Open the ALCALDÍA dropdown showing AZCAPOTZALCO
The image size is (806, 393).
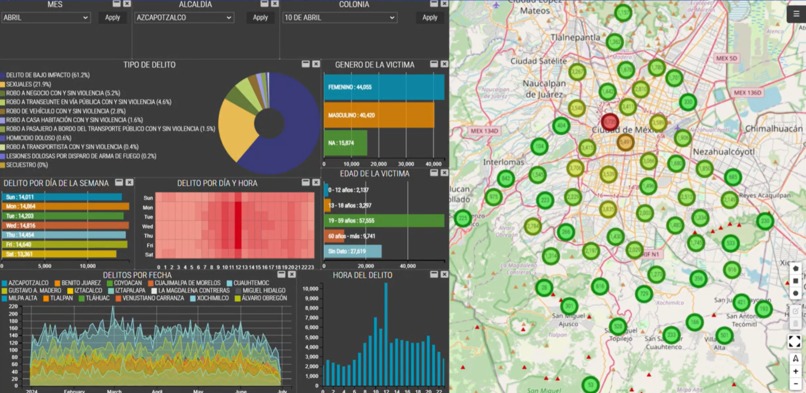185,17
